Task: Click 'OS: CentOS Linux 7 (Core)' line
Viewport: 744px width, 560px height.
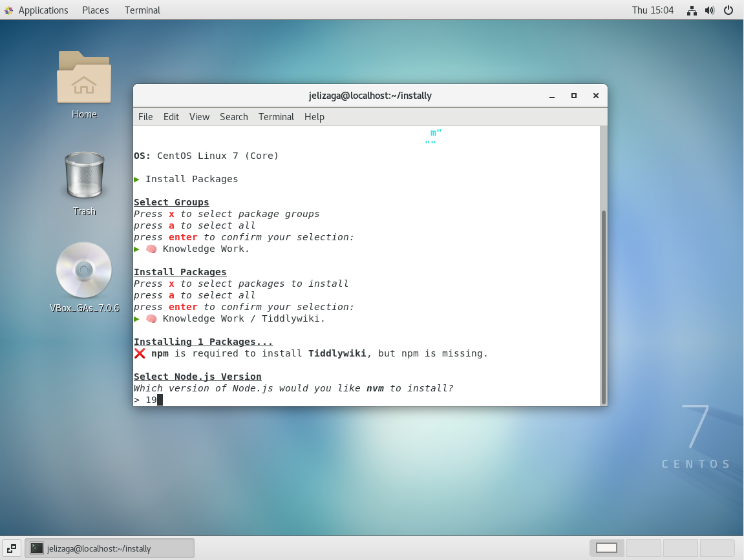Action: 206,156
